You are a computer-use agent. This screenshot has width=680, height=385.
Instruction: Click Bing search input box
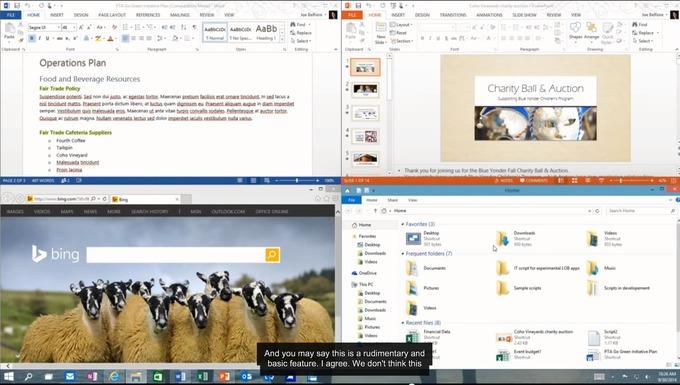176,254
